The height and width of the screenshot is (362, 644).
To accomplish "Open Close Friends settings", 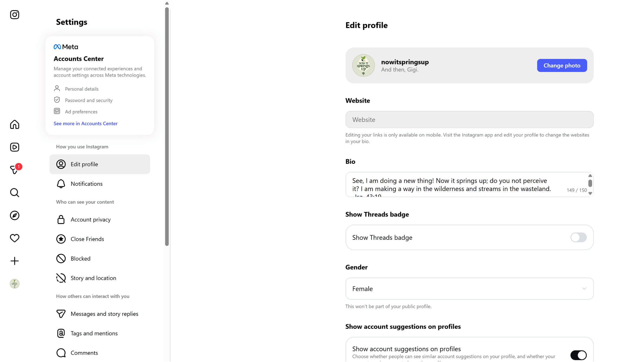I will coord(87,239).
